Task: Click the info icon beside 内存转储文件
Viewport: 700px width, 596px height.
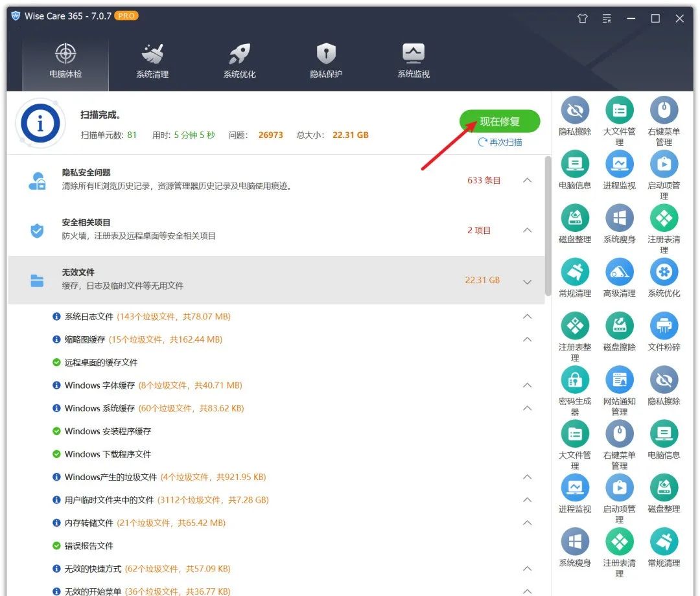Action: 56,523
